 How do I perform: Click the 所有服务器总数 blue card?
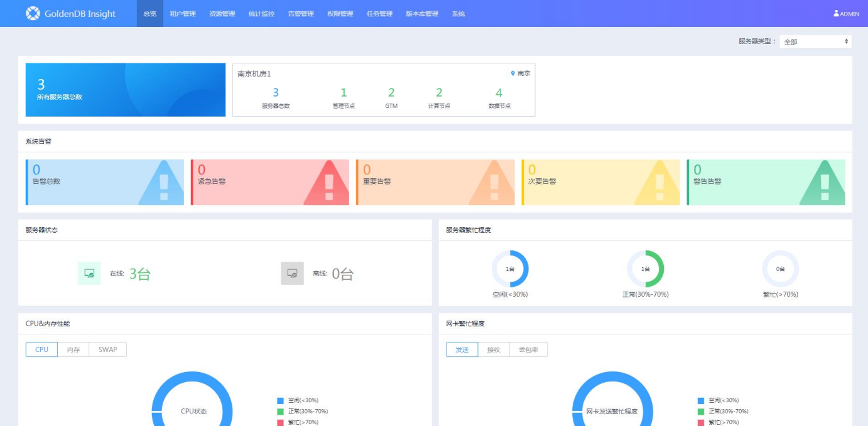pyautogui.click(x=126, y=90)
